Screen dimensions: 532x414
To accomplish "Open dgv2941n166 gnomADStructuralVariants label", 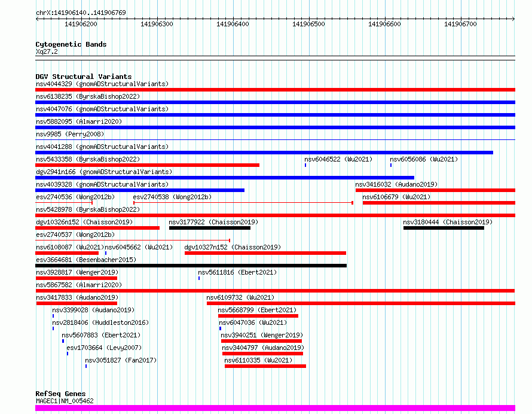I will [104, 172].
